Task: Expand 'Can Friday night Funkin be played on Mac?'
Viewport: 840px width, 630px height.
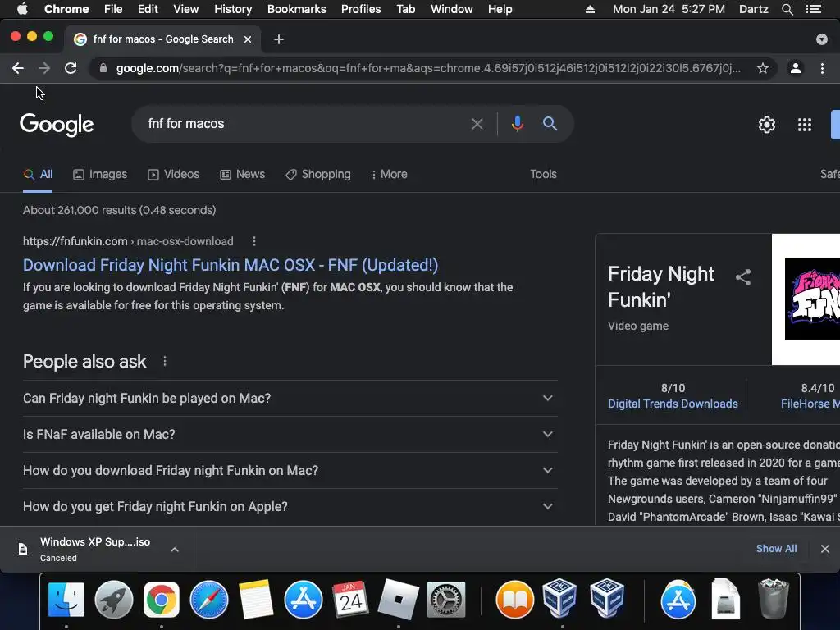Action: 290,398
